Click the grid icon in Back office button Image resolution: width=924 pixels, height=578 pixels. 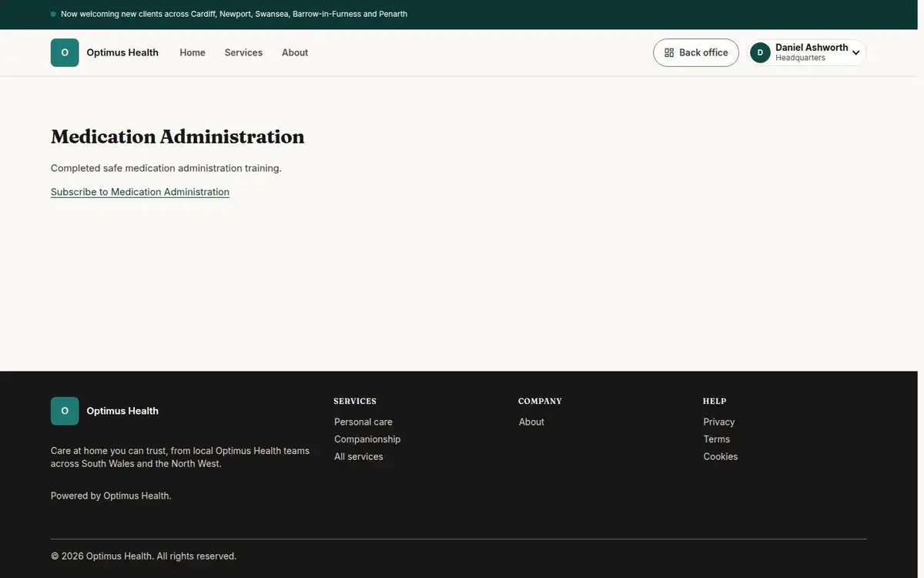(669, 52)
